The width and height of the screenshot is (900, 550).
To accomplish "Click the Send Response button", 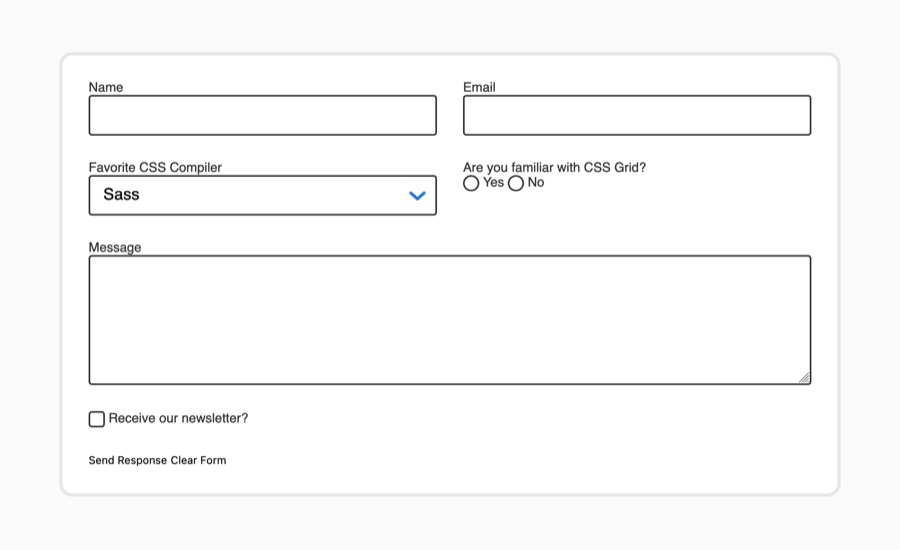I will tap(127, 460).
